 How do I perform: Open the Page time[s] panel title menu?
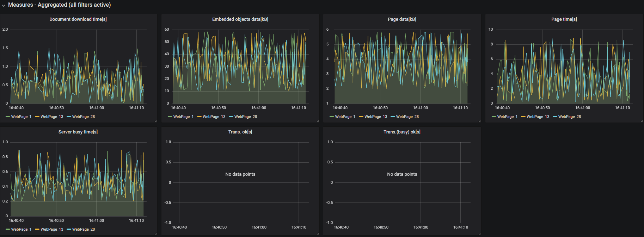click(564, 19)
